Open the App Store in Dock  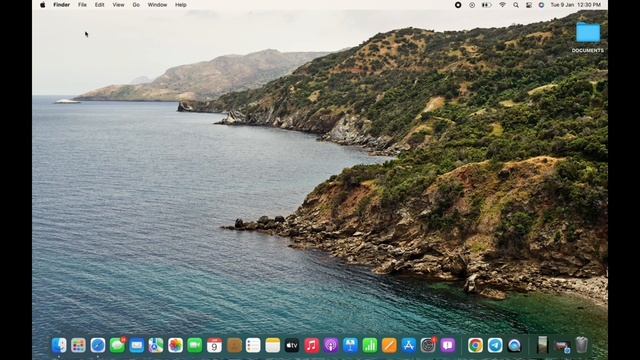[409, 345]
